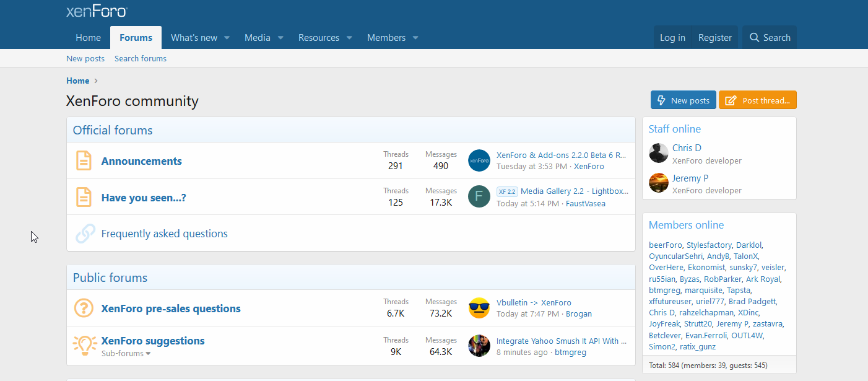Open the Staff online heading
The width and height of the screenshot is (868, 381).
[675, 129]
